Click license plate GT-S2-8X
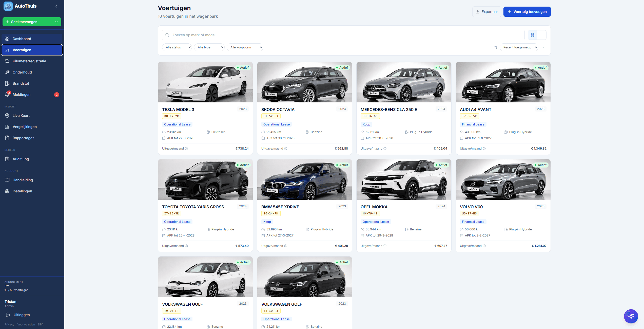644x329 pixels. [x=271, y=116]
